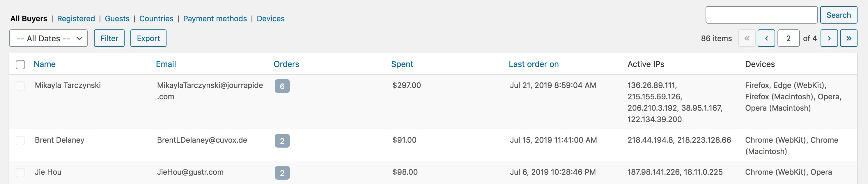Check the Jie Hou row checkbox

tap(21, 173)
